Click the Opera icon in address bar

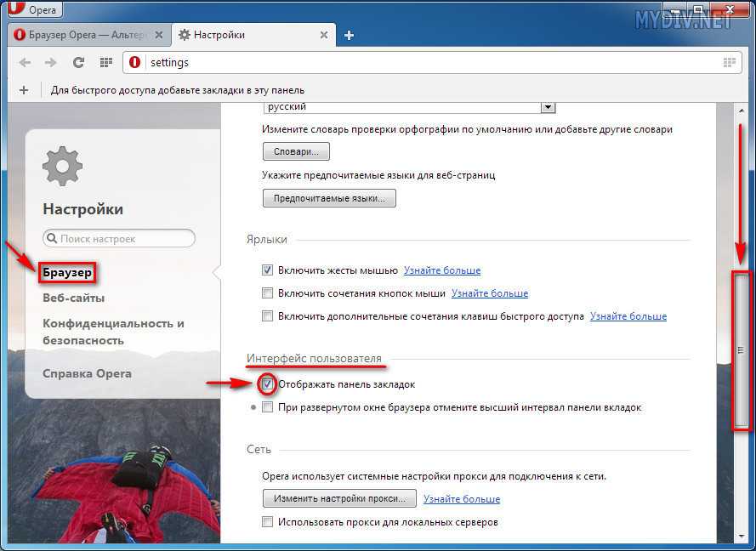coord(135,62)
